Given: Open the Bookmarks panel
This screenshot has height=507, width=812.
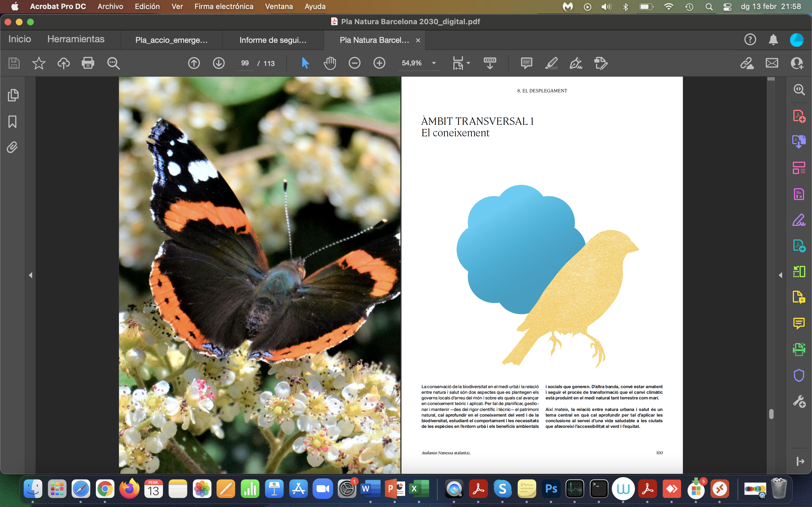Looking at the screenshot, I should point(12,121).
